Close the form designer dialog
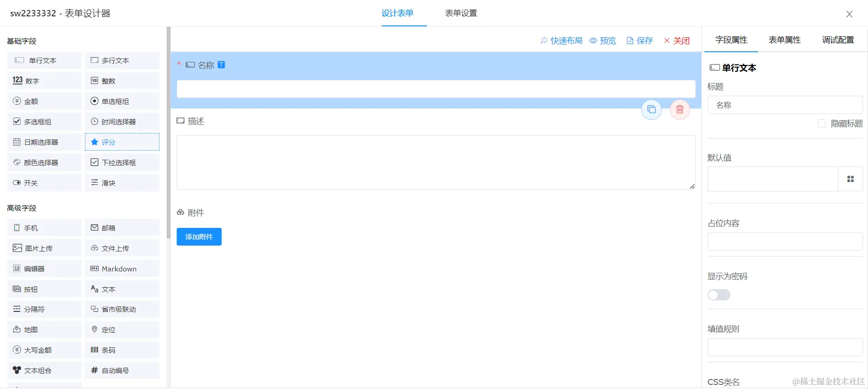The height and width of the screenshot is (389, 868). (x=849, y=14)
